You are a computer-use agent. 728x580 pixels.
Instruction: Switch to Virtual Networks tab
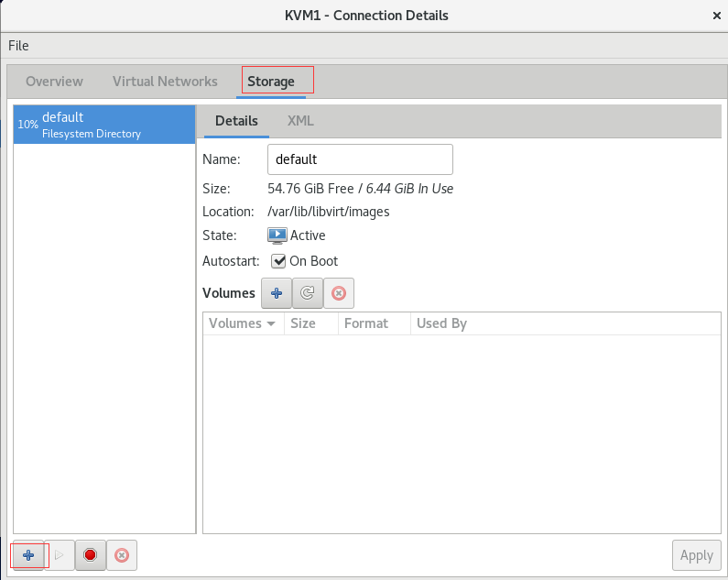coord(165,82)
